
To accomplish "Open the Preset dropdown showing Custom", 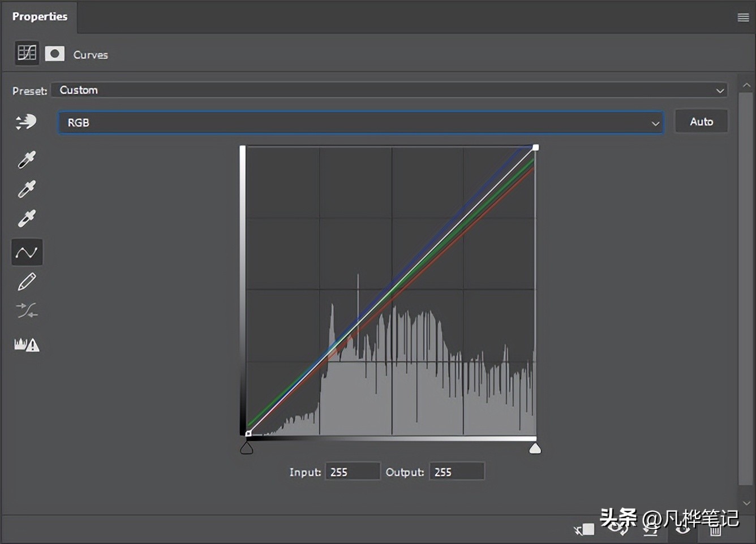I will click(389, 90).
